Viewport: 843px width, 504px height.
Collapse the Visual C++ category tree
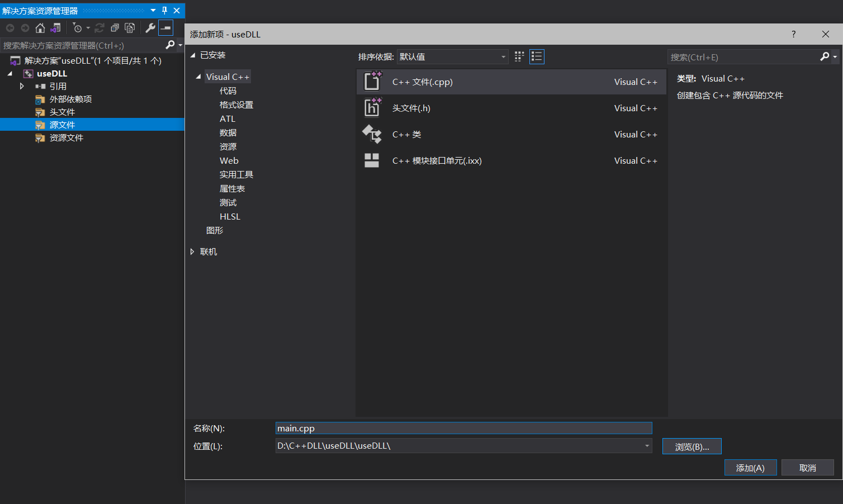197,76
